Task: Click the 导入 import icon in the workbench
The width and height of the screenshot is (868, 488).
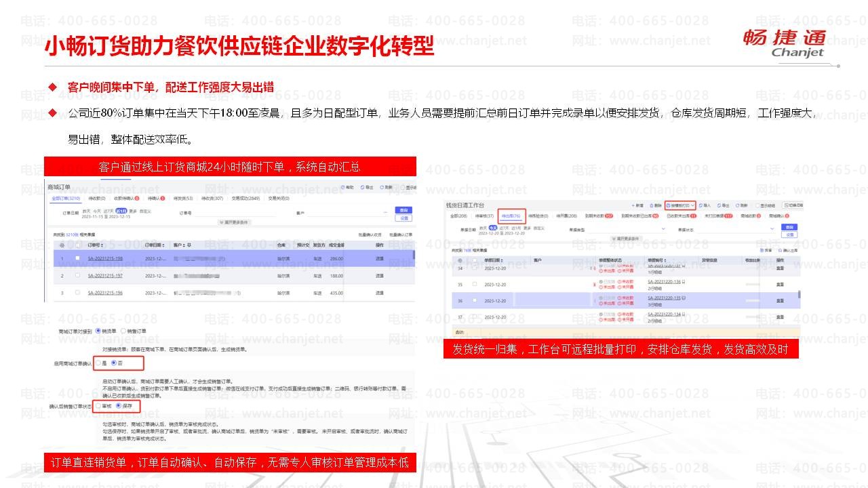Action: click(701, 205)
